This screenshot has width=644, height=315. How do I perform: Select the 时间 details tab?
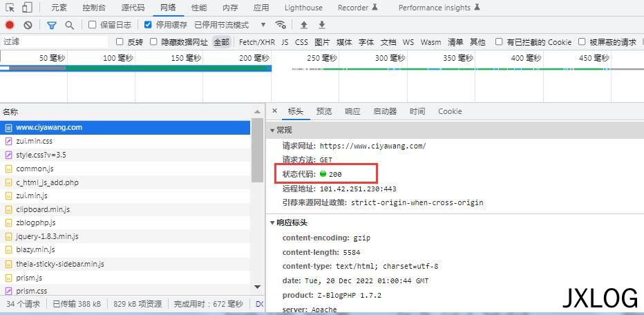[x=417, y=111]
